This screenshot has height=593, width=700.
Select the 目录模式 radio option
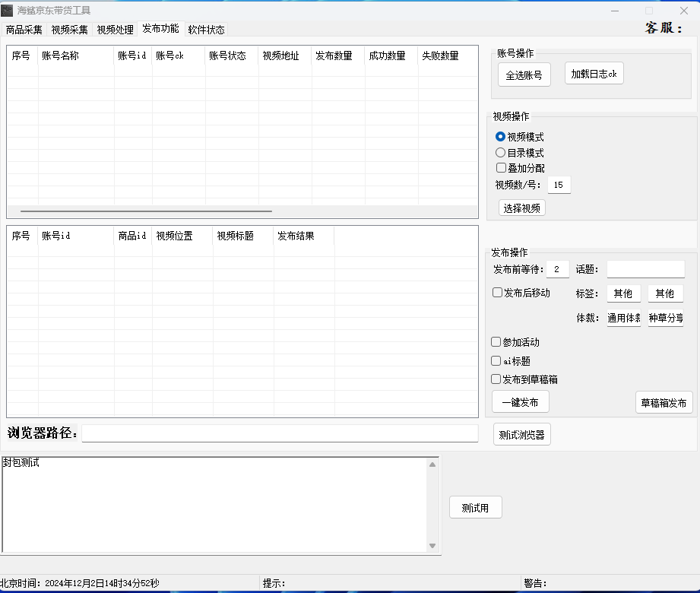[500, 153]
